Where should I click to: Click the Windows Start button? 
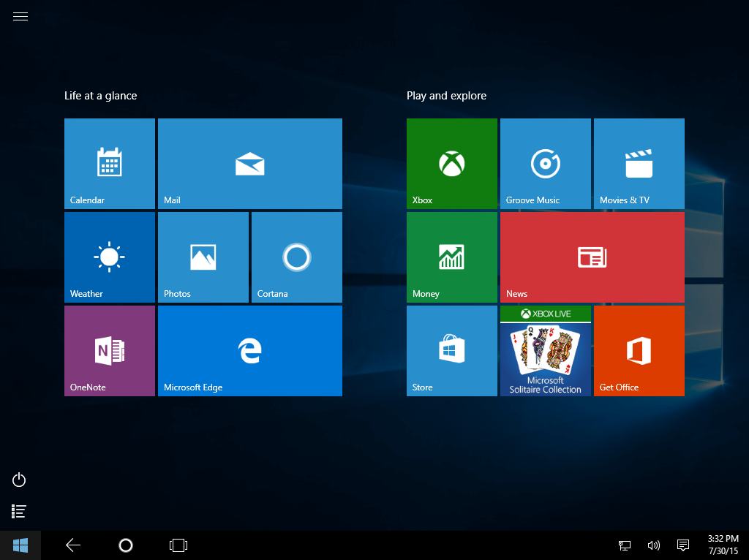(x=20, y=545)
